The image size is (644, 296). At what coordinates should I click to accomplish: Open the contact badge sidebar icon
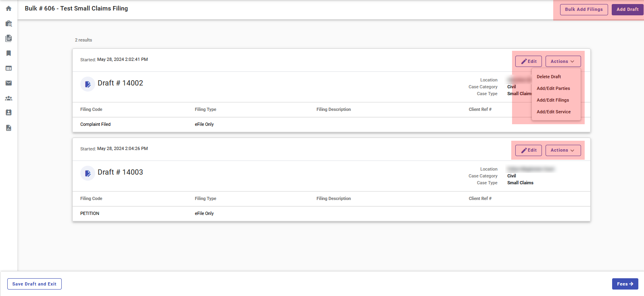pos(8,113)
